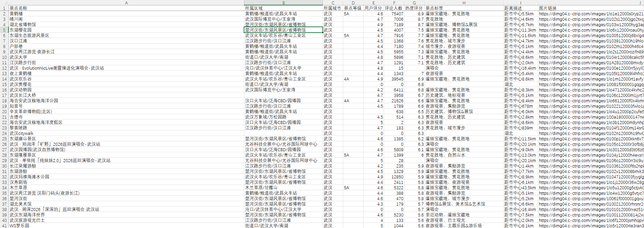Click the 距离描述 header cell
This screenshot has height=228, width=644.
tap(521, 8)
